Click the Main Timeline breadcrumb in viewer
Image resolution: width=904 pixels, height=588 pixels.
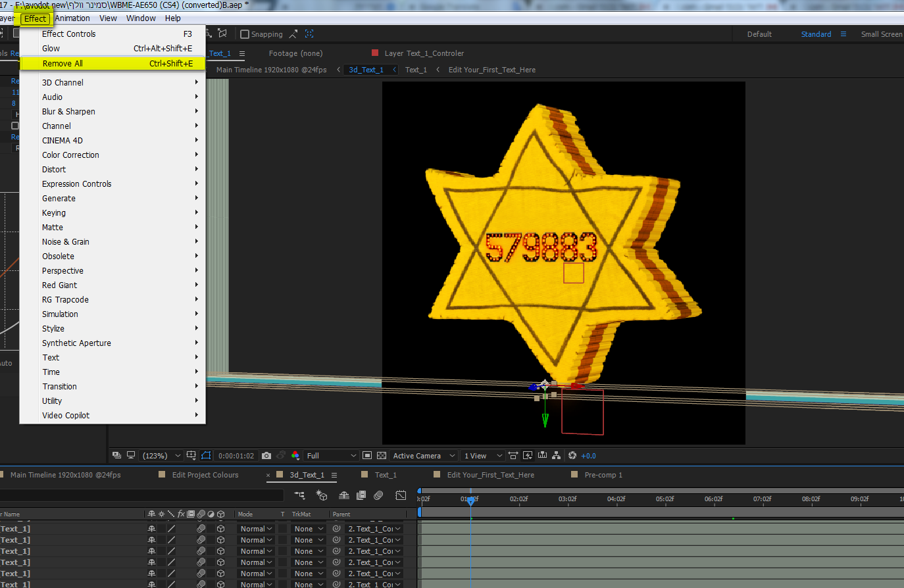[x=271, y=70]
